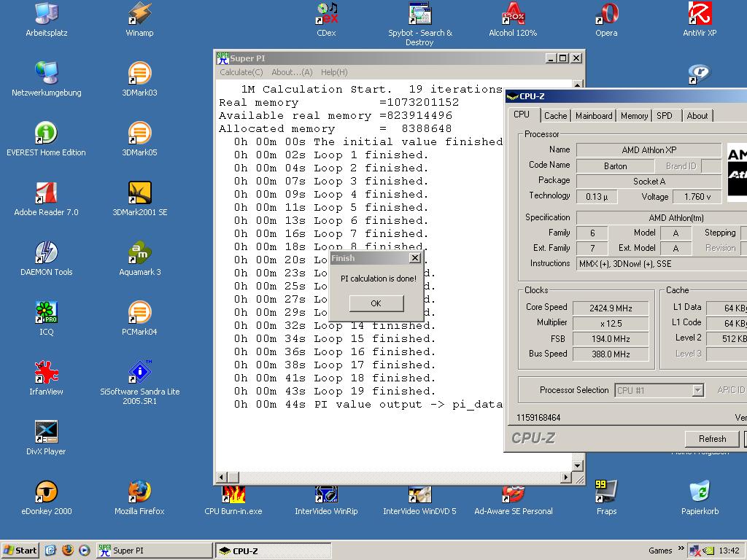Switch to Cache tab in CPU-Z

coord(555,116)
